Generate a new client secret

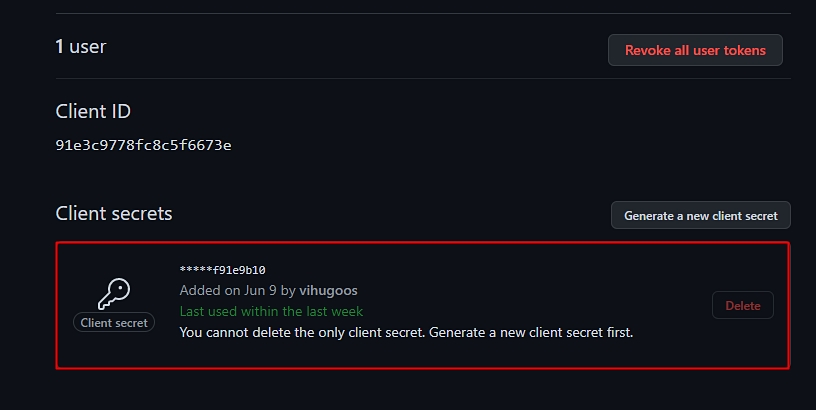[700, 215]
